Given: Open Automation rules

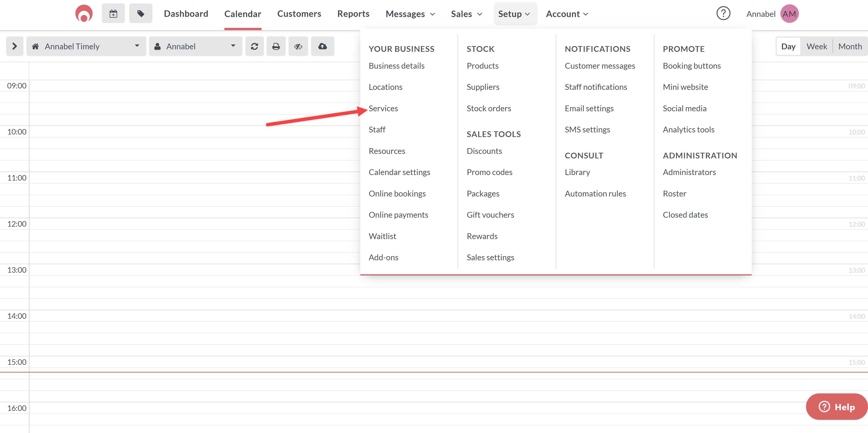Looking at the screenshot, I should 595,194.
